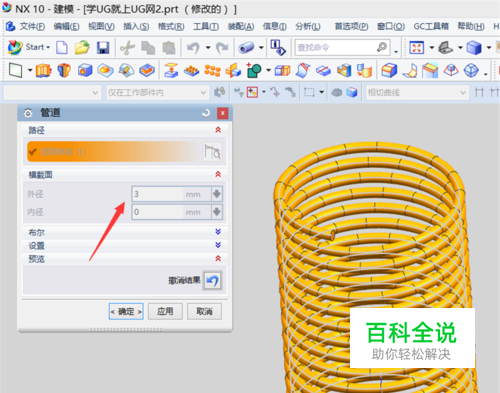The image size is (500, 393).
Task: Click the Offset Region icon
Action: pyautogui.click(x=171, y=71)
